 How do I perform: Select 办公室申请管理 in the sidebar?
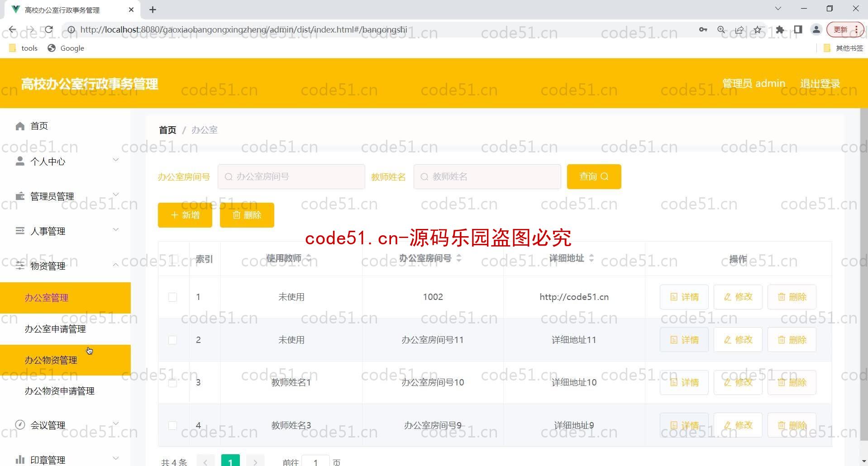(x=65, y=329)
